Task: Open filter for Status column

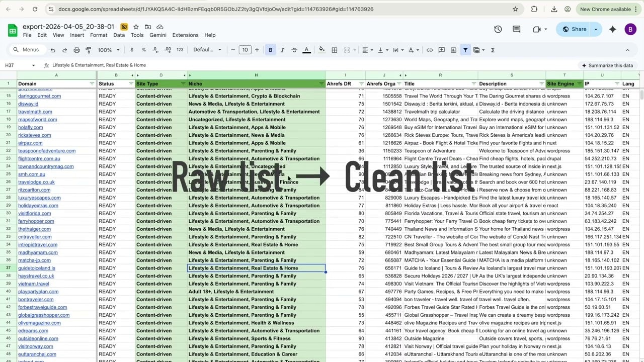Action: point(131,83)
